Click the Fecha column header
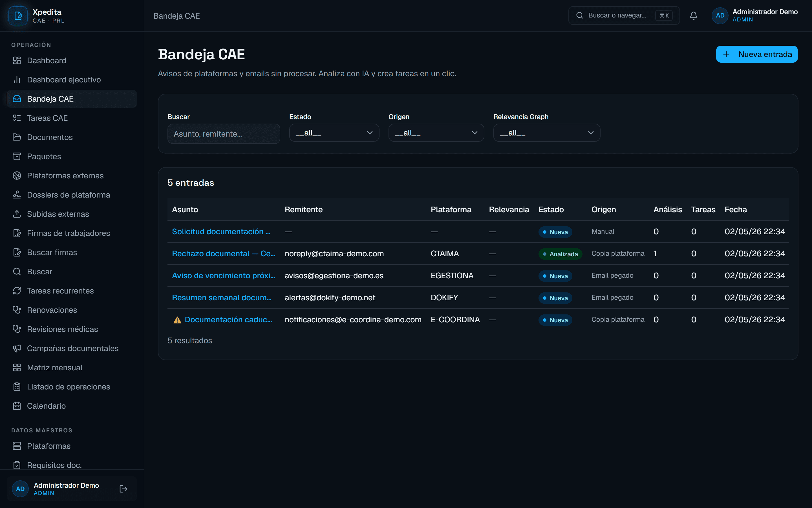 click(736, 210)
